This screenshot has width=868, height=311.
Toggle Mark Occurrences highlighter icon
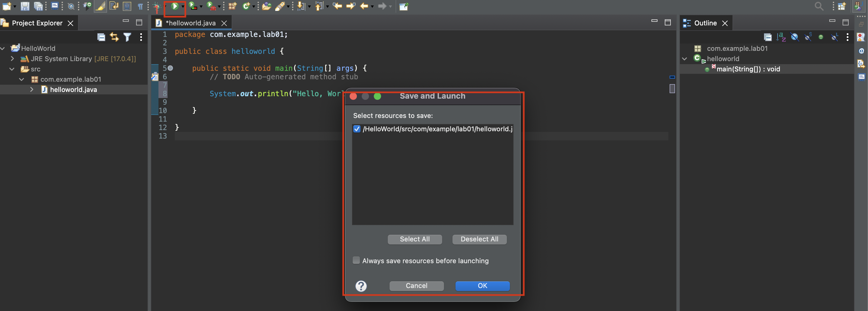click(x=100, y=6)
